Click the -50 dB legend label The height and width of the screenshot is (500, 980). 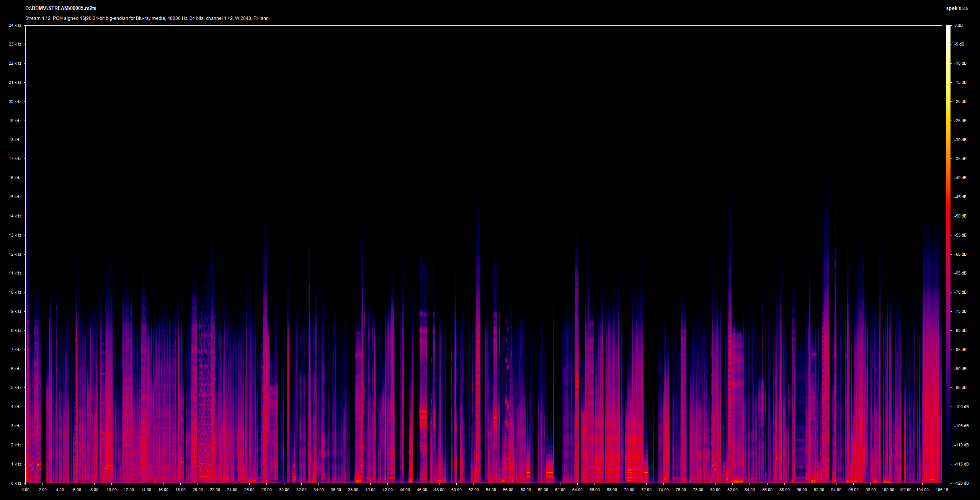tap(960, 216)
